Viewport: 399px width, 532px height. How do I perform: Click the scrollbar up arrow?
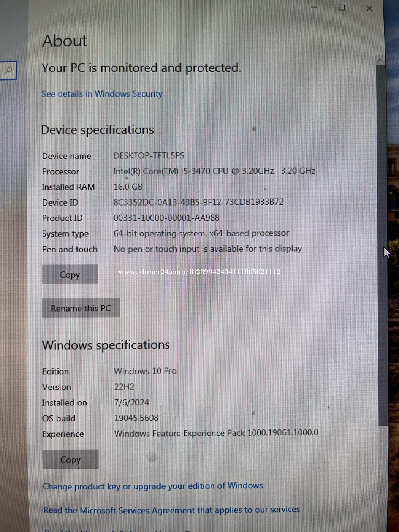coord(380,60)
